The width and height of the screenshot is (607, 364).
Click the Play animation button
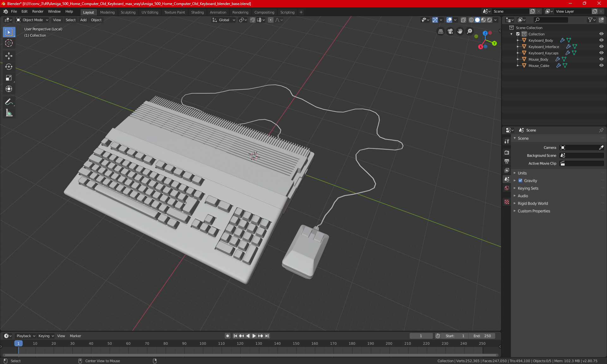coord(254,336)
